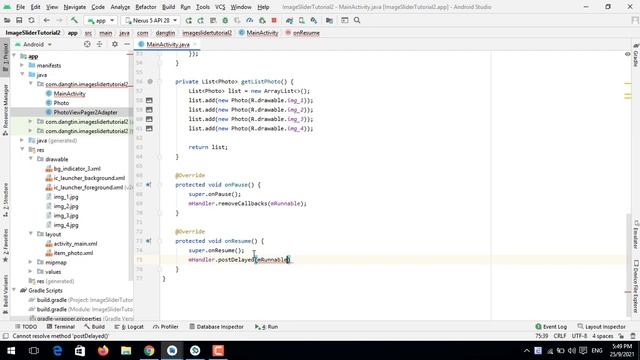The height and width of the screenshot is (360, 640).
Task: Click the MainActivity breadcrumb
Action: click(x=258, y=33)
